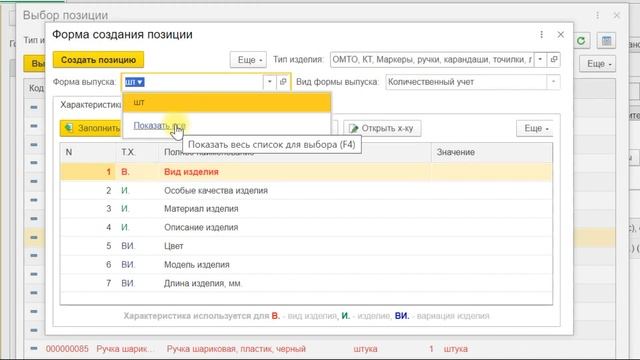This screenshot has height=360, width=640.
Task: Select the шт option in dropdown list
Action: point(227,102)
